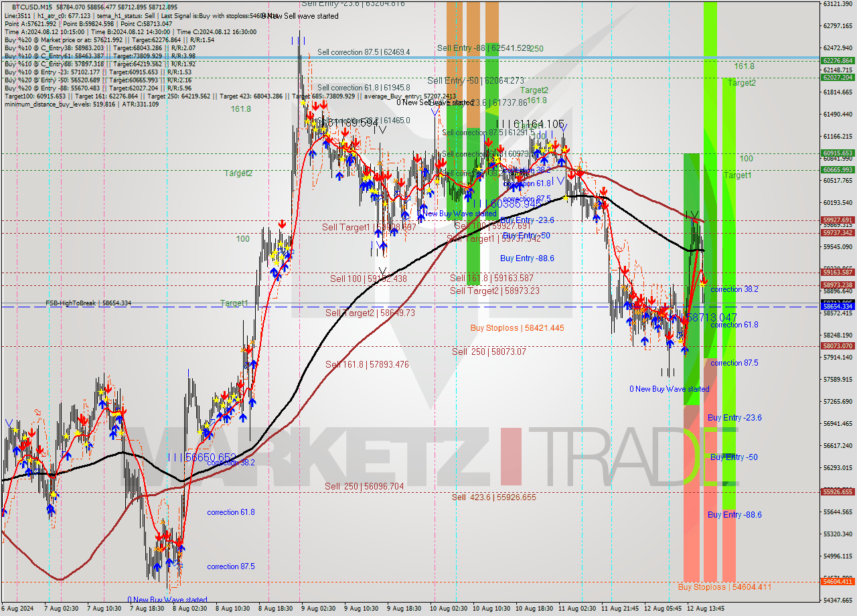Click 'Sell 250 | 56096.704' label
Image resolution: width=857 pixels, height=616 pixels.
coord(364,486)
